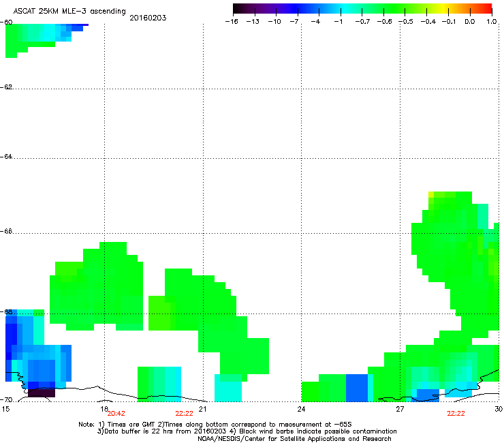Click the 24 longitude axis label
Image resolution: width=504 pixels, height=443 pixels.
tap(301, 408)
